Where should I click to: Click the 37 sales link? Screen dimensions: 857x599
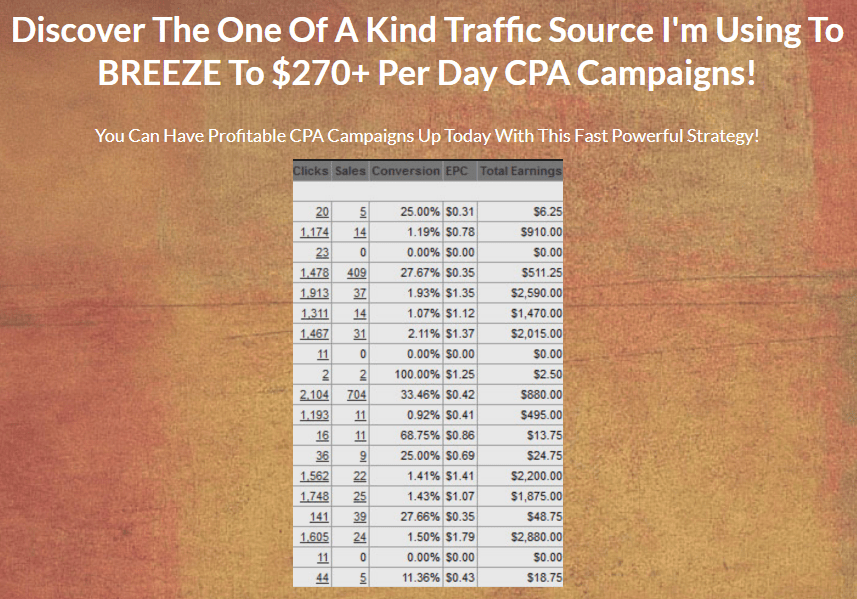coord(360,293)
